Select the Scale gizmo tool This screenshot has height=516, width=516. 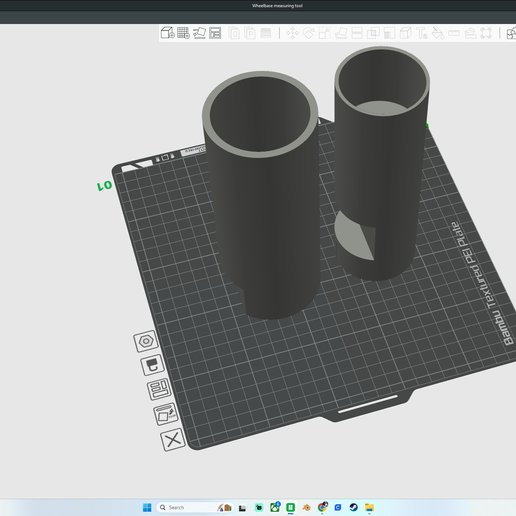(325, 33)
